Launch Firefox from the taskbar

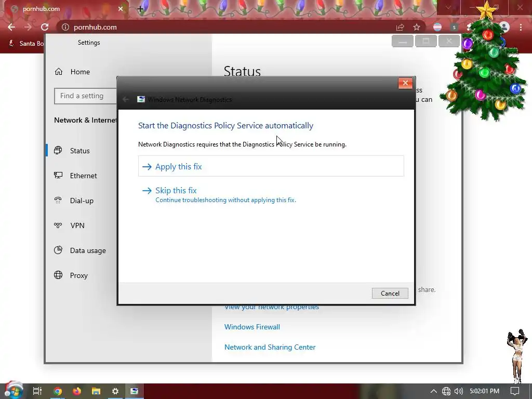tap(77, 391)
